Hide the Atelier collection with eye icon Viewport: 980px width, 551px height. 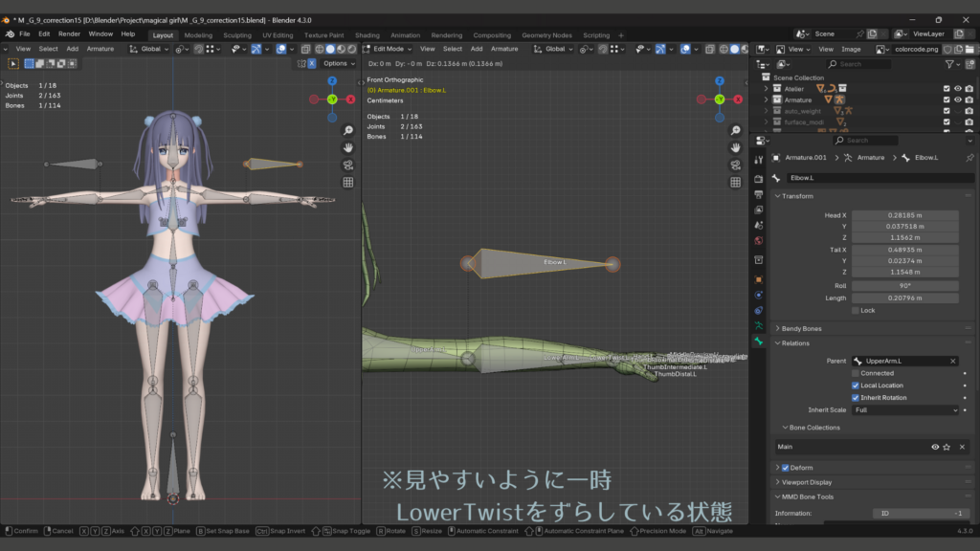click(957, 88)
